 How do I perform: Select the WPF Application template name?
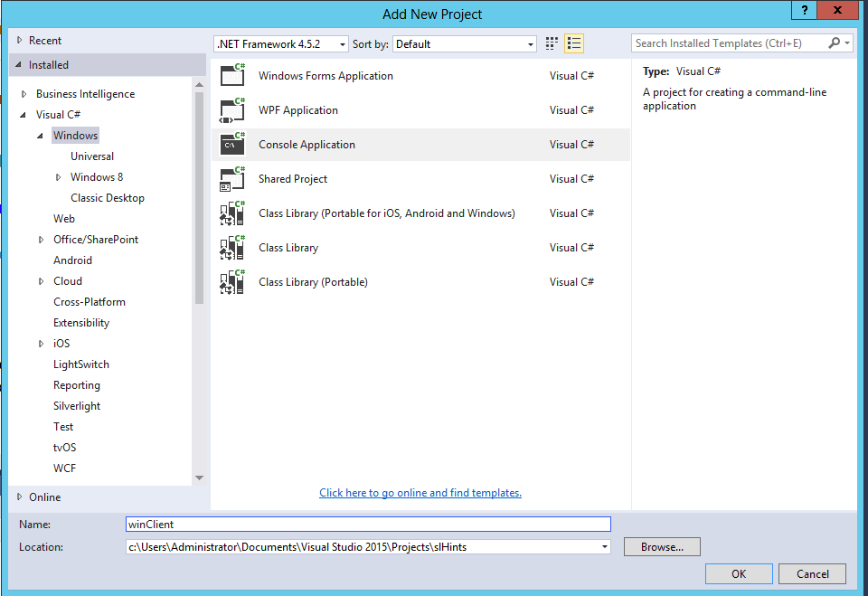(x=297, y=110)
